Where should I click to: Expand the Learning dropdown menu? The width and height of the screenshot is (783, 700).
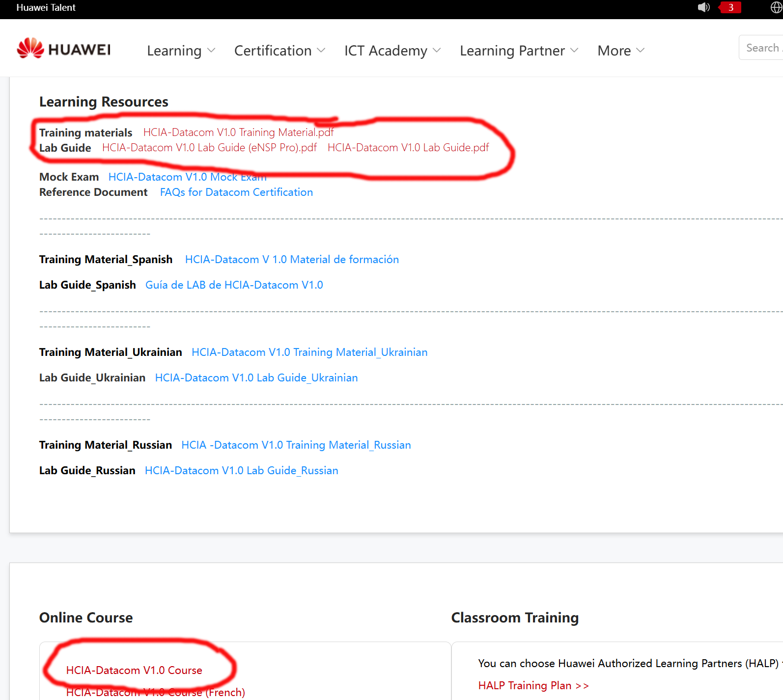pos(181,51)
